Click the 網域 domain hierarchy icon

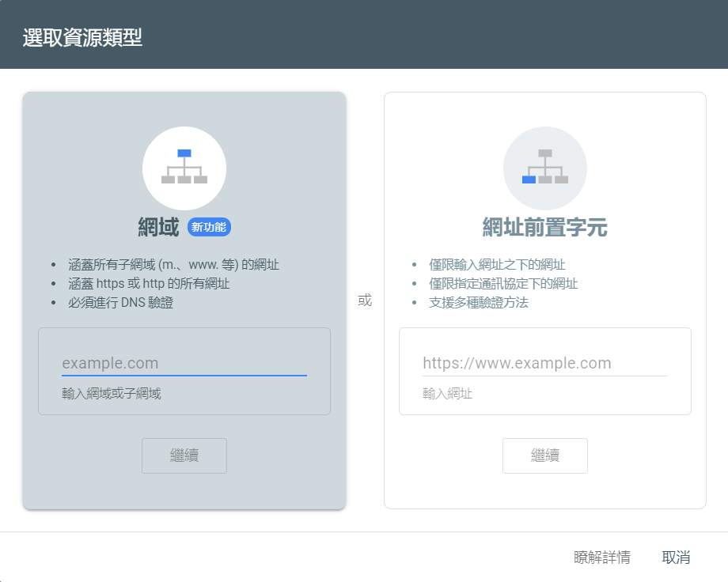184,168
